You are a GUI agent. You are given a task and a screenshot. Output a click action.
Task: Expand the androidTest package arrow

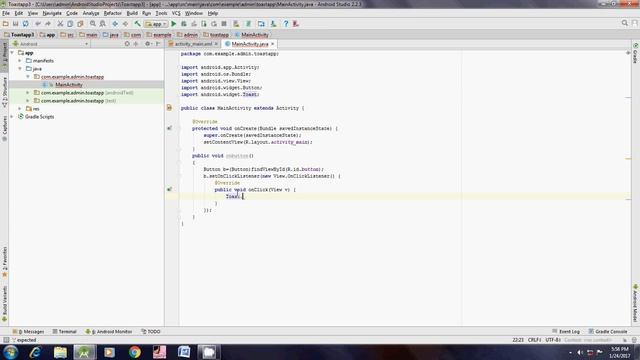coord(28,93)
